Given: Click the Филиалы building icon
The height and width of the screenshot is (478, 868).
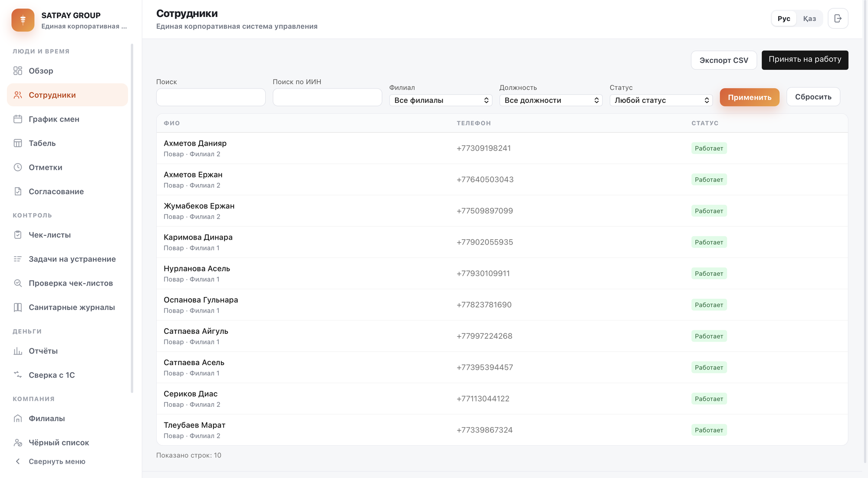Looking at the screenshot, I should [x=18, y=419].
